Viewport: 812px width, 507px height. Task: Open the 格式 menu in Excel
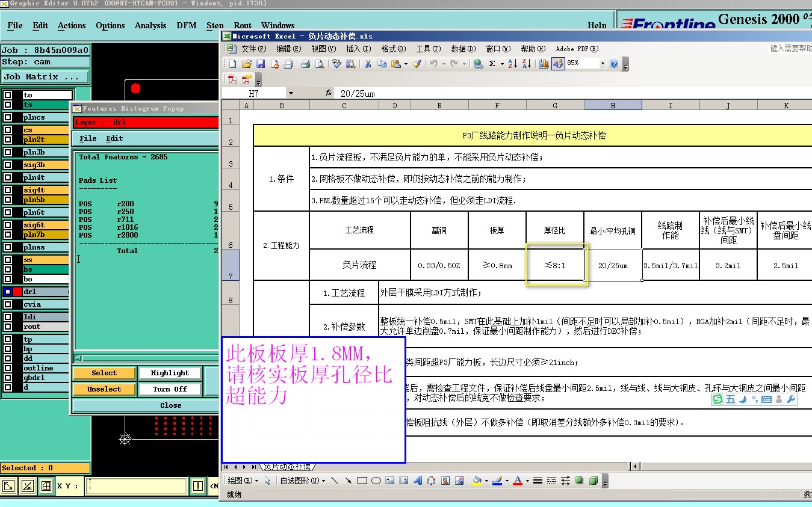pos(393,49)
